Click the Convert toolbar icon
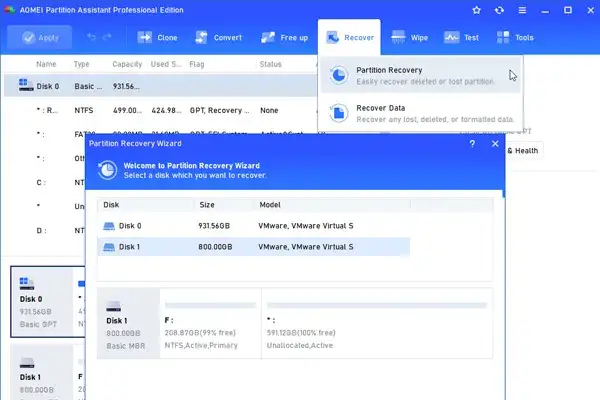600x400 pixels. 201,37
